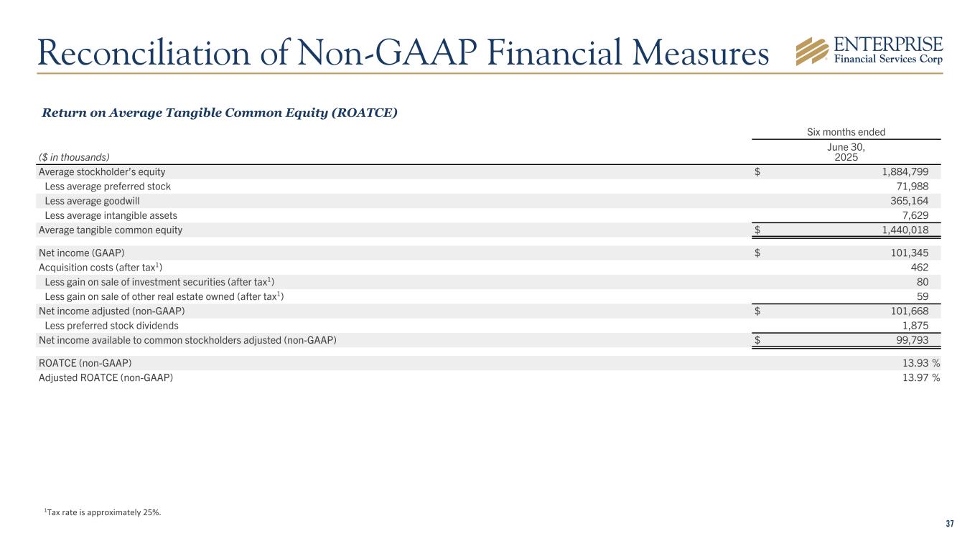Click 'Less average intangible assets' label
The width and height of the screenshot is (980, 551).
111,215
